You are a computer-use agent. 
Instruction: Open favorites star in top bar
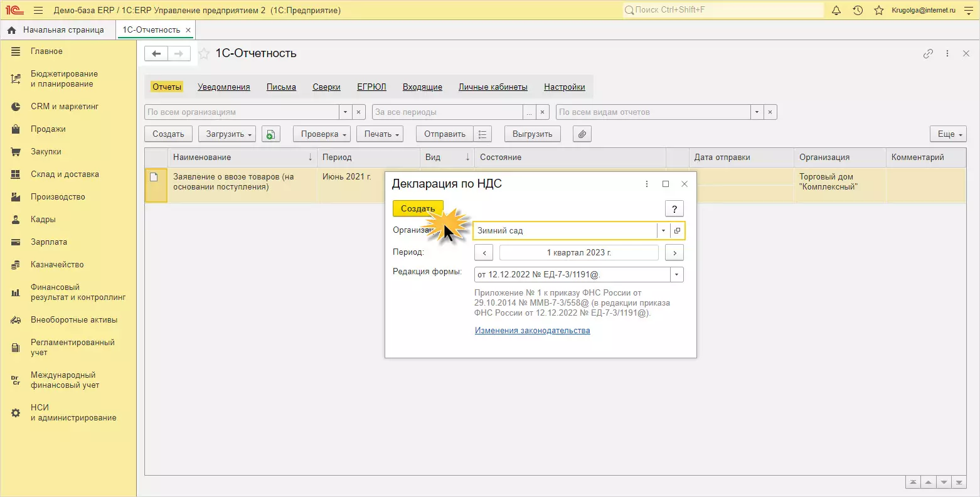pos(879,10)
